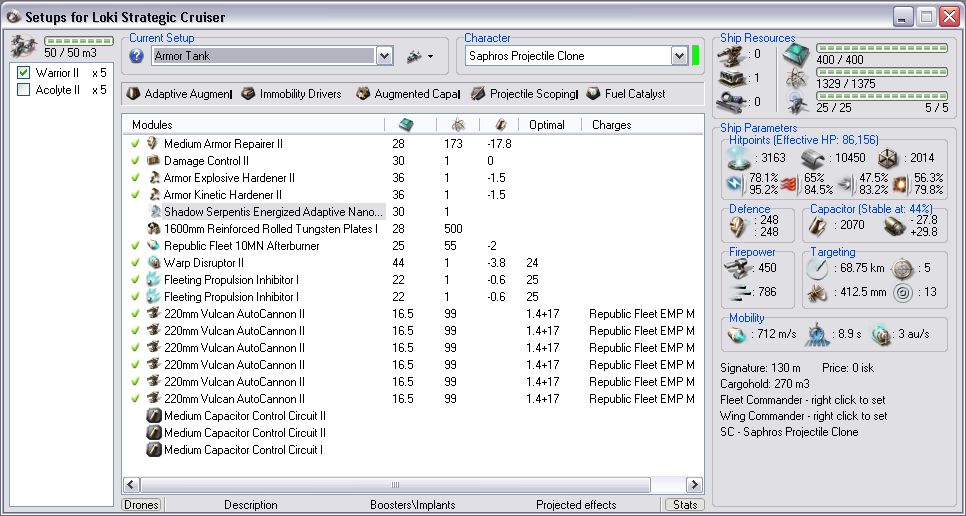
Task: Toggle Warp Disruptor II active checkmark
Action: [136, 263]
